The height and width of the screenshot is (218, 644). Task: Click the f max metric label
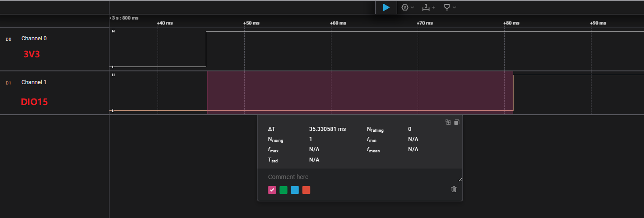click(x=273, y=150)
